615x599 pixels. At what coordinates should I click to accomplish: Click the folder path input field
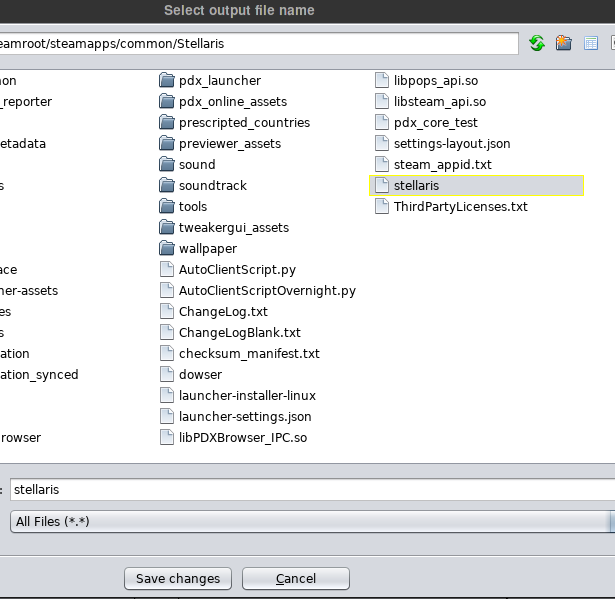259,44
